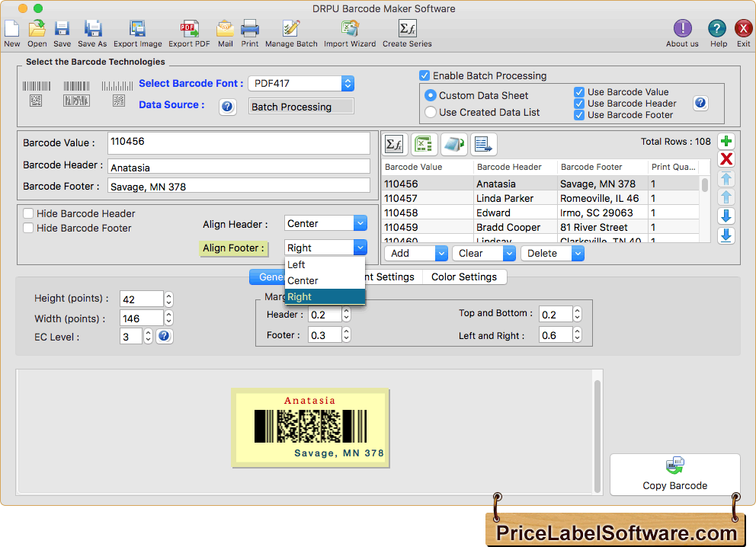Click the Export PDF icon
Image resolution: width=756 pixels, height=547 pixels.
point(189,29)
